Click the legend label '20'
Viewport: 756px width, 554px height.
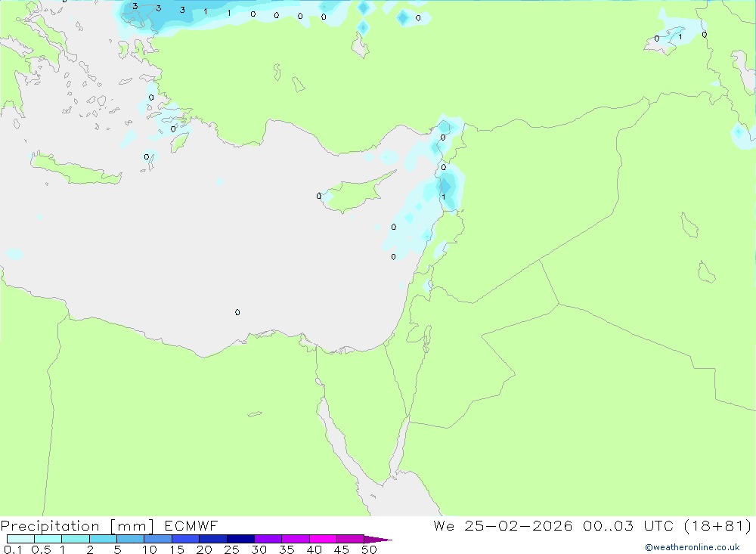coord(204,549)
